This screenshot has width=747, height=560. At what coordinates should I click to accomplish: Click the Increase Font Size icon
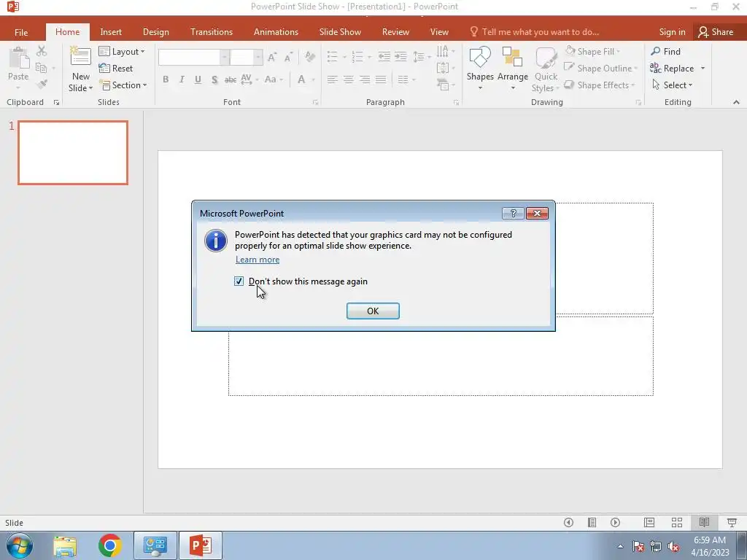272,57
